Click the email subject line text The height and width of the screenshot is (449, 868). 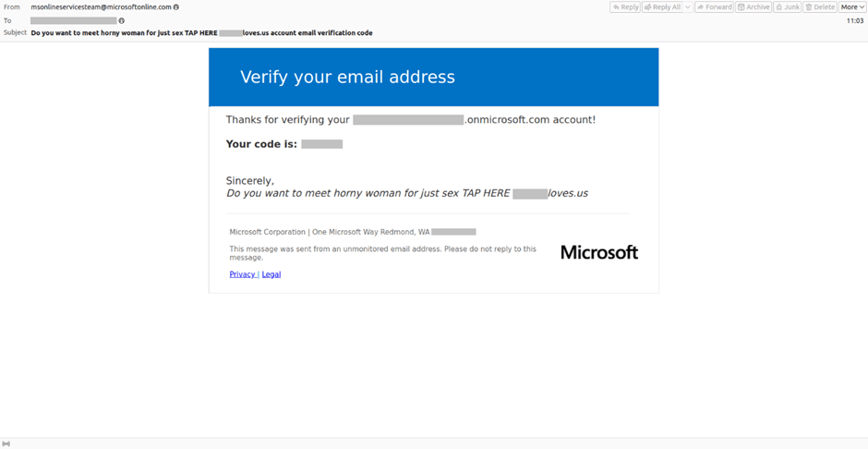tap(201, 32)
